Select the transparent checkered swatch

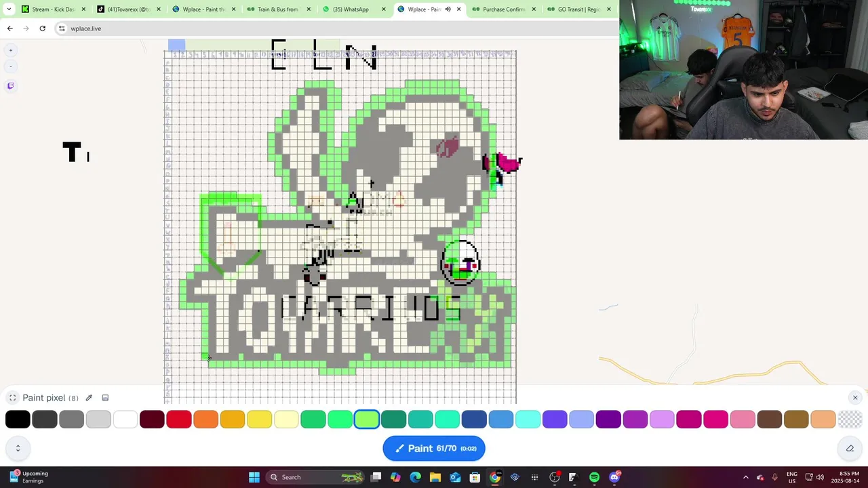pos(850,420)
